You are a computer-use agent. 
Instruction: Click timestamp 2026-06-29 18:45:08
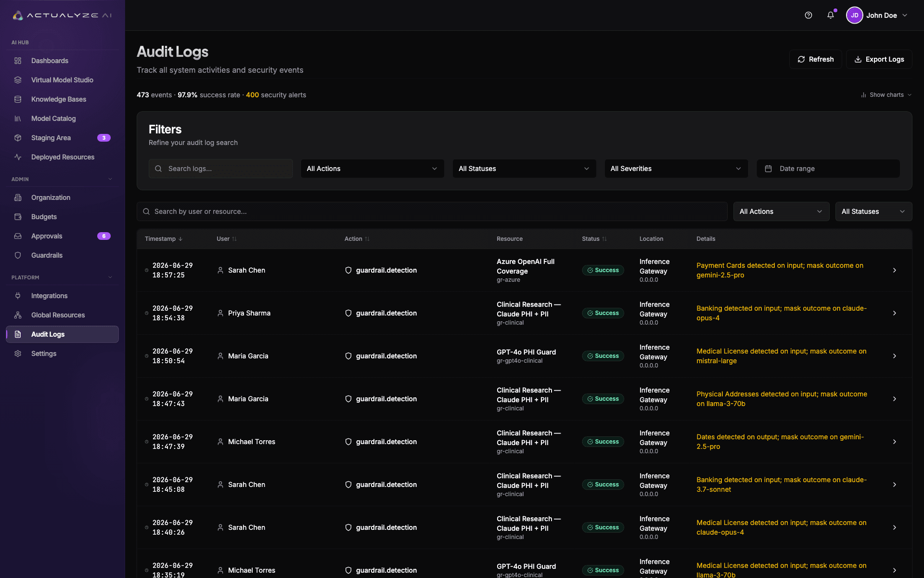(172, 485)
